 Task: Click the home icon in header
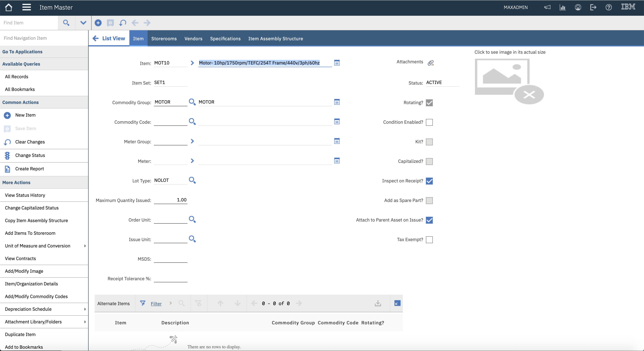[x=8, y=7]
